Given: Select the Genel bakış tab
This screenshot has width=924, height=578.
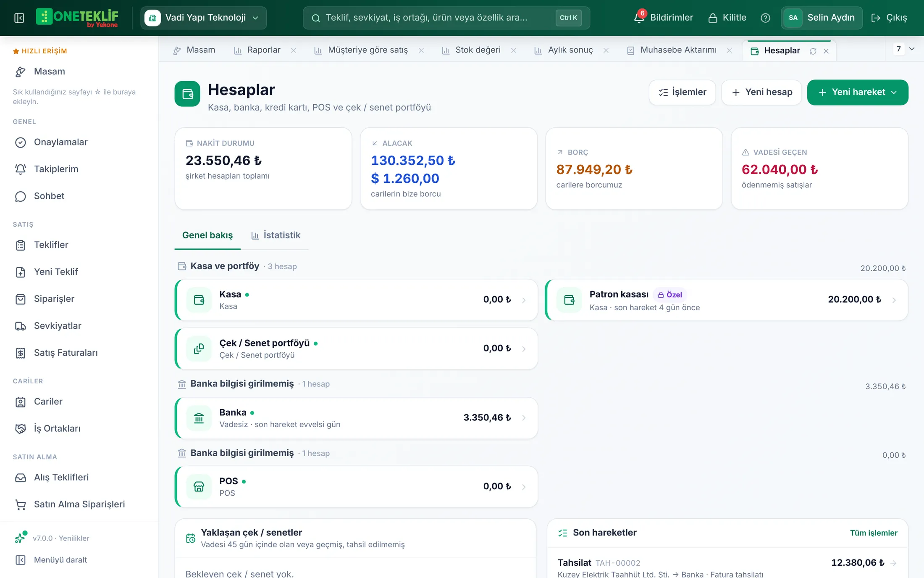Looking at the screenshot, I should coord(207,235).
